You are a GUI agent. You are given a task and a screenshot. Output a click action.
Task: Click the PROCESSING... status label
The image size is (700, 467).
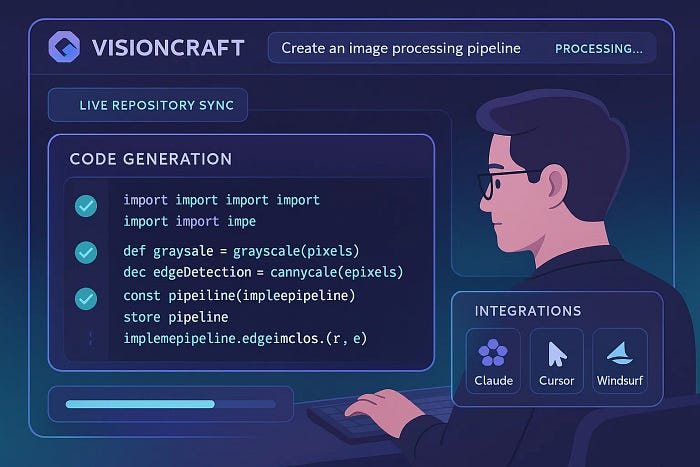(x=599, y=49)
